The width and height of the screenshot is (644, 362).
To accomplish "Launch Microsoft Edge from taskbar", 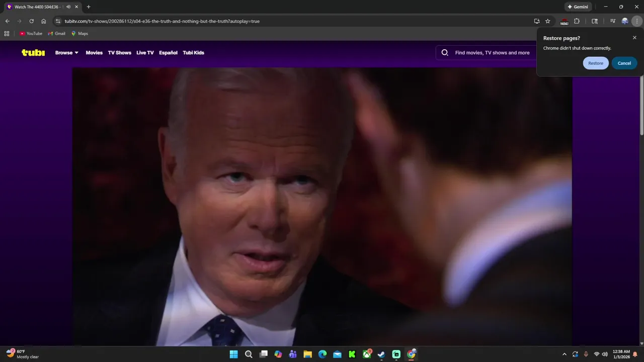I will [x=323, y=354].
